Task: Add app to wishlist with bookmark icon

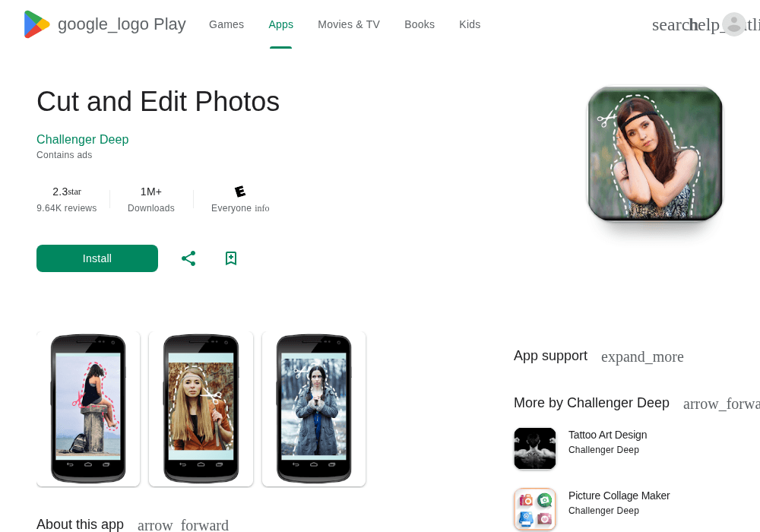Action: 231,258
